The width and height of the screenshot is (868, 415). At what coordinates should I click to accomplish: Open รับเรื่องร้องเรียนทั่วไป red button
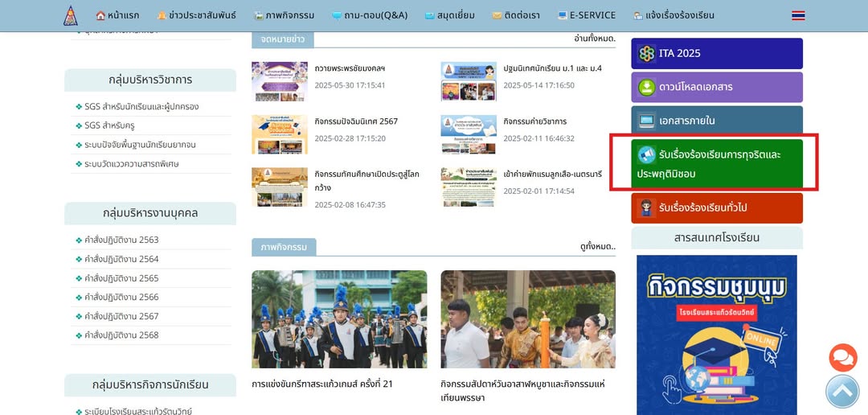(717, 207)
